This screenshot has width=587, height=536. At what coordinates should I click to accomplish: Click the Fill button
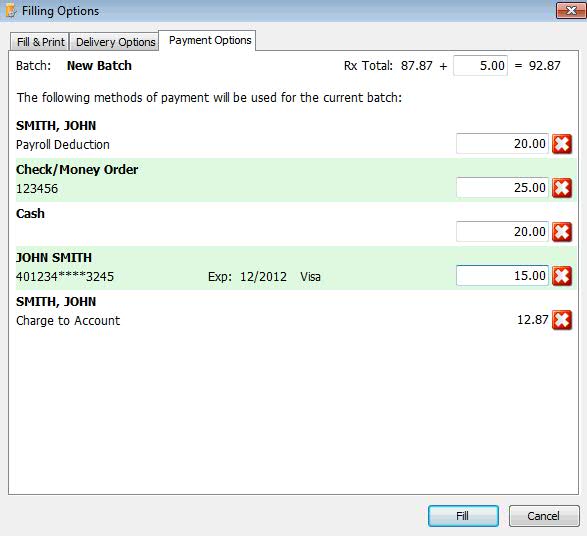coord(463,516)
